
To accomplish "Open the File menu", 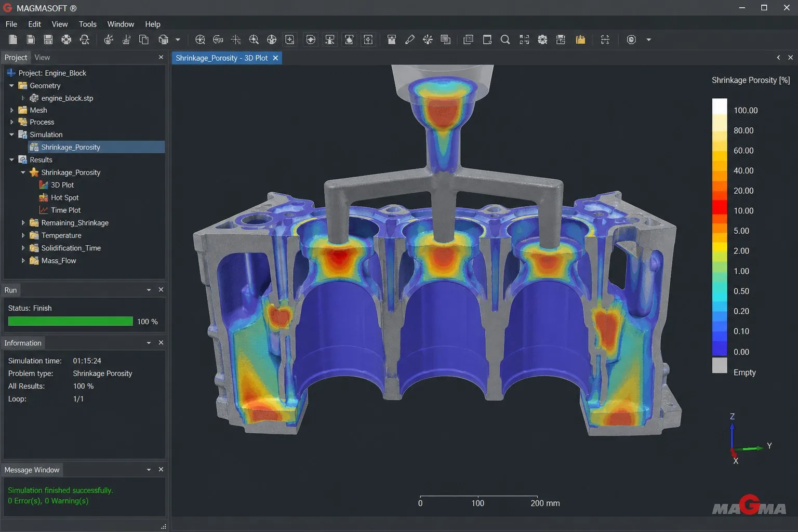I will click(11, 24).
